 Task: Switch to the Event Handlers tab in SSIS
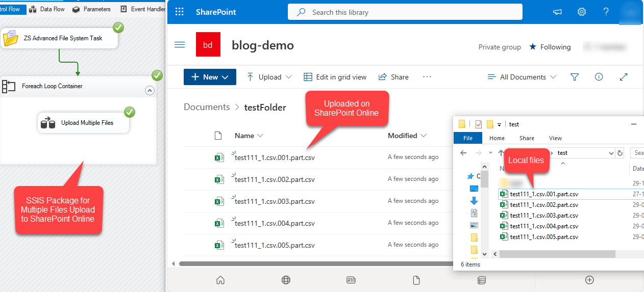143,9
